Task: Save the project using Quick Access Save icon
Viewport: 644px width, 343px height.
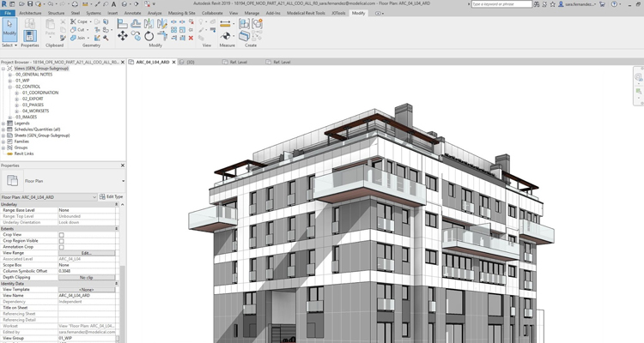Action: click(x=30, y=4)
